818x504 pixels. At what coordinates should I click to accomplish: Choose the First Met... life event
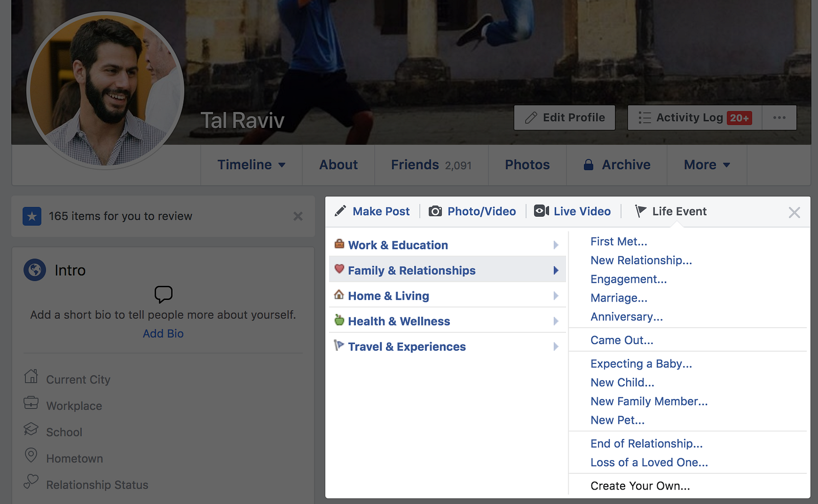pos(619,241)
